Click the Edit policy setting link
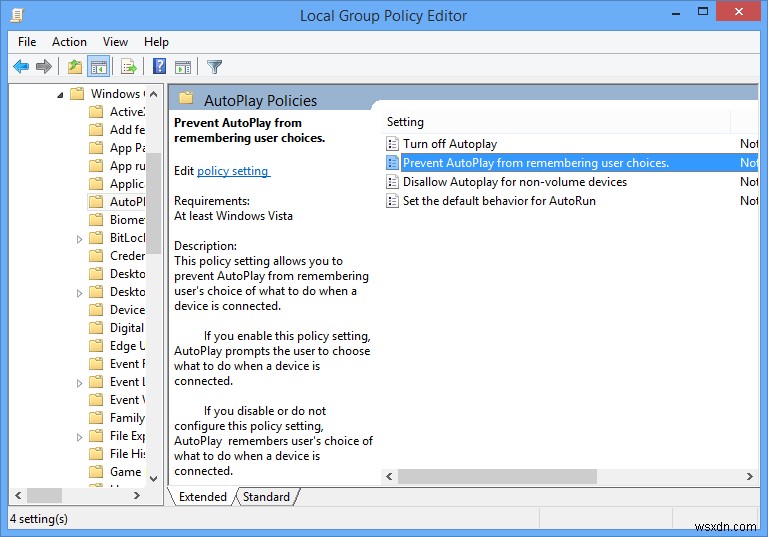This screenshot has height=537, width=768. pos(233,171)
